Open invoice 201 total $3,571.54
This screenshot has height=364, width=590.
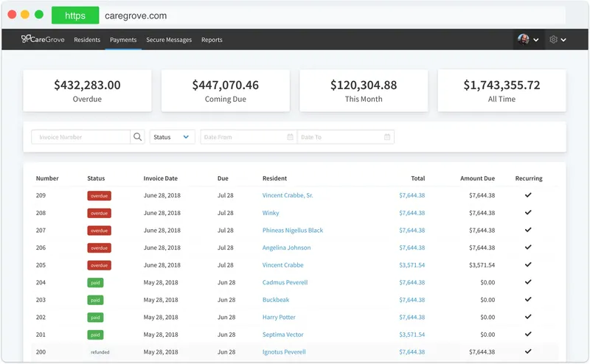(412, 335)
